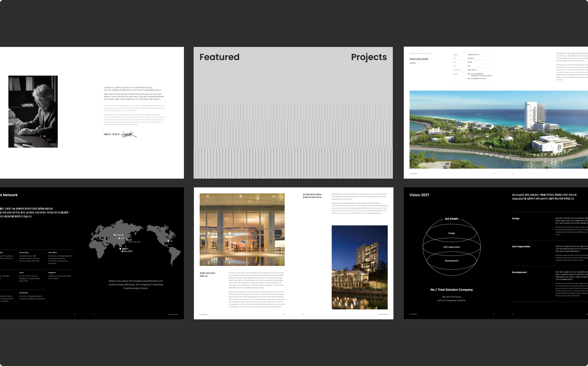Select the China marker on the world map
The width and height of the screenshot is (588, 366).
click(119, 238)
